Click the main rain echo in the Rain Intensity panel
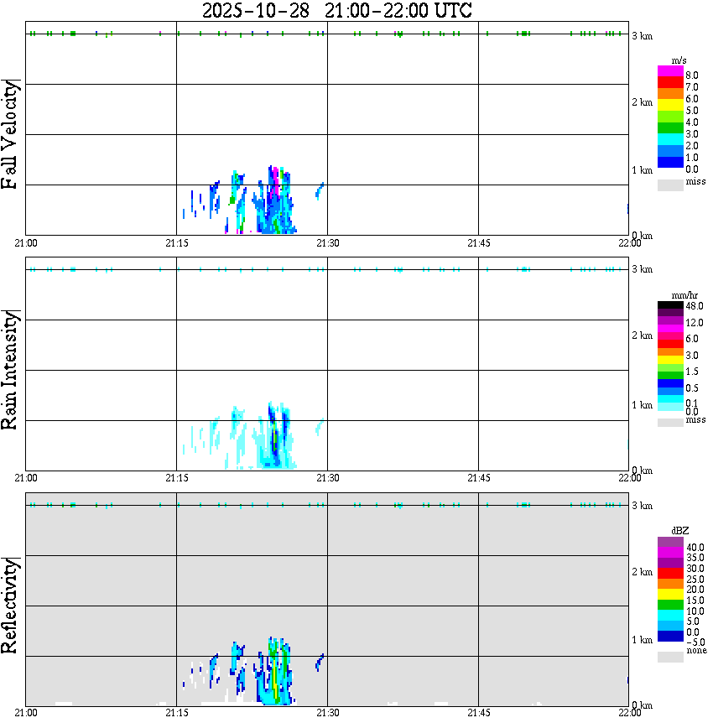This screenshot has height=728, width=713. click(x=275, y=435)
